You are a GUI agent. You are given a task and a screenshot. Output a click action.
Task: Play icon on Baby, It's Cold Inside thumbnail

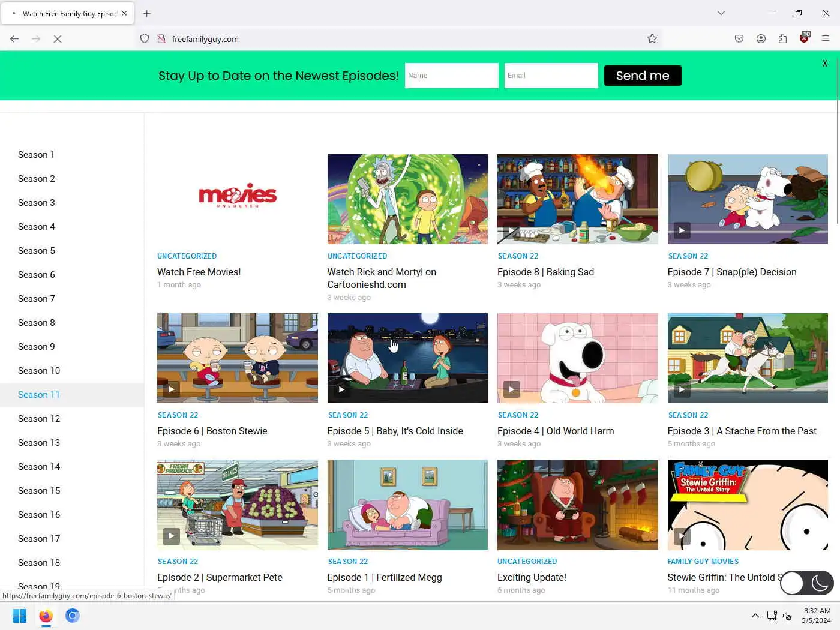(x=341, y=389)
